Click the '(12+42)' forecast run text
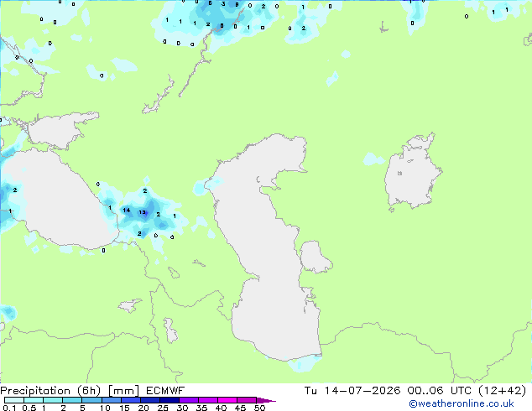Image resolution: width=532 pixels, height=411 pixels. (503, 391)
